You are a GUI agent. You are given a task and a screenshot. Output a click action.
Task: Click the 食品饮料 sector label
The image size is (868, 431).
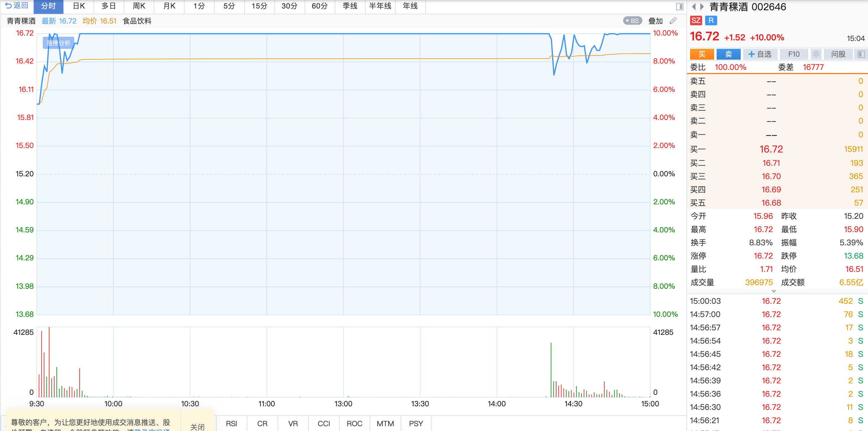coord(137,21)
